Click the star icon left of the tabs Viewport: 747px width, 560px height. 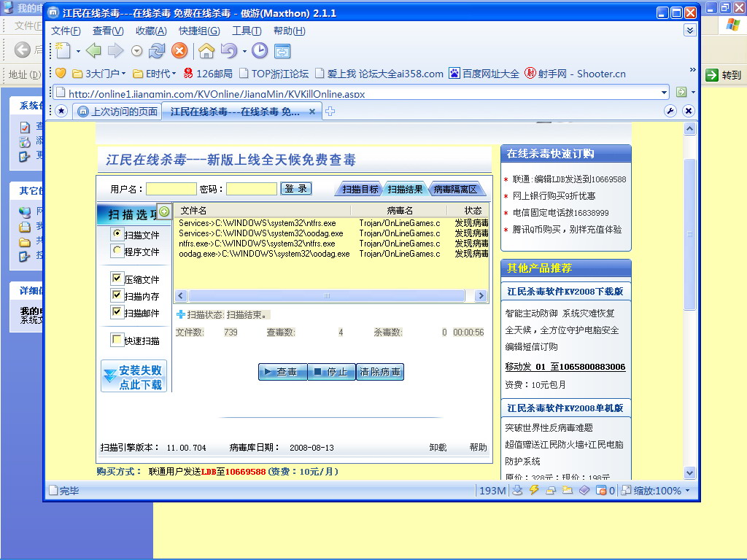61,112
